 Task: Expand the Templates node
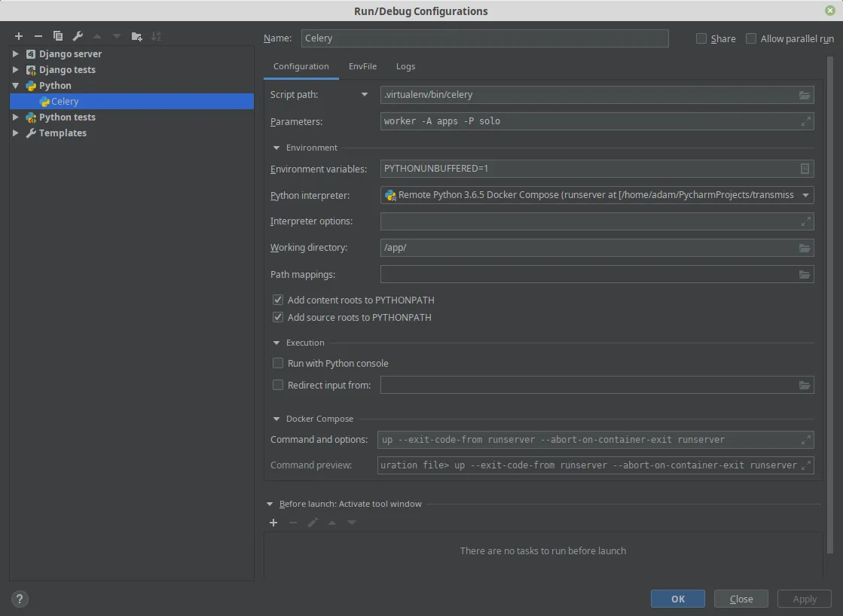click(16, 133)
